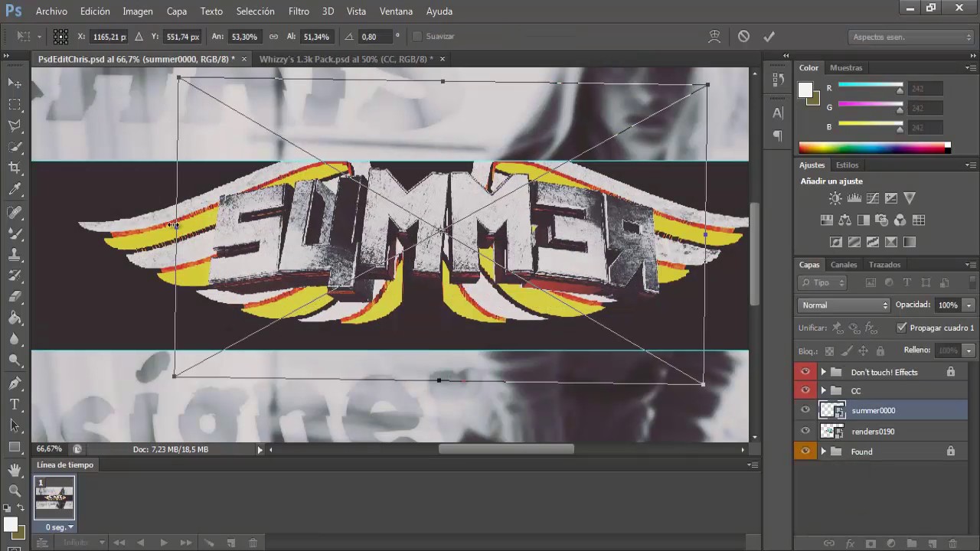Select the Zoom tool
980x551 pixels.
(15, 491)
